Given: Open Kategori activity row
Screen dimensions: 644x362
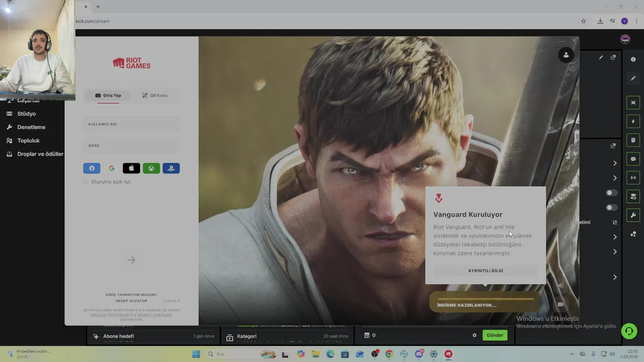Looking at the screenshot, I should coord(287,336).
